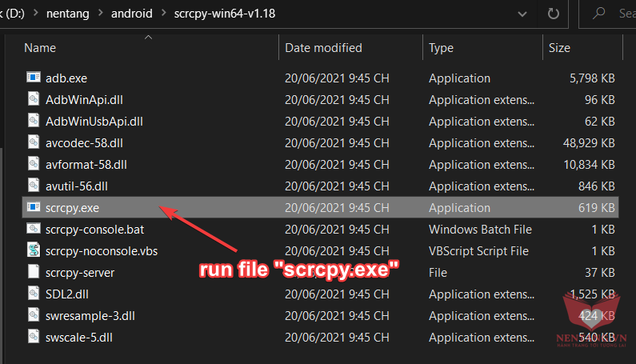Expand the path chevron after android
The height and width of the screenshot is (364, 636).
tap(160, 14)
